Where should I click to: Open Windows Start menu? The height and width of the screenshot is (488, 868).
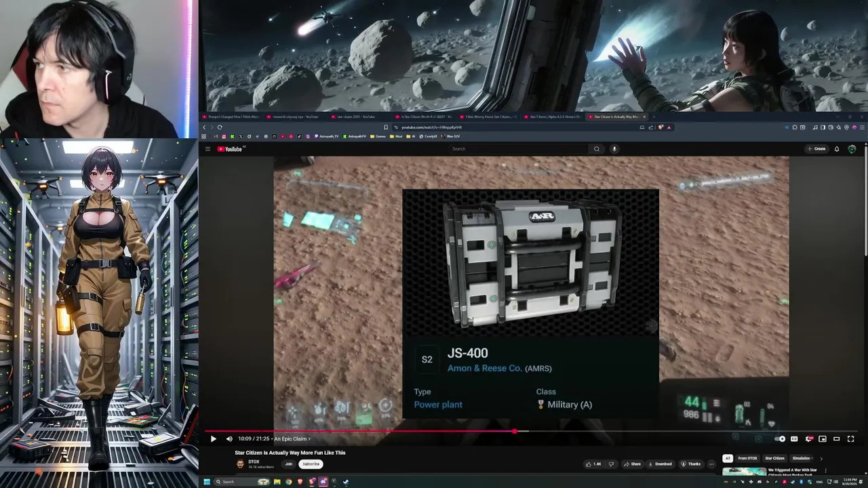(x=207, y=482)
